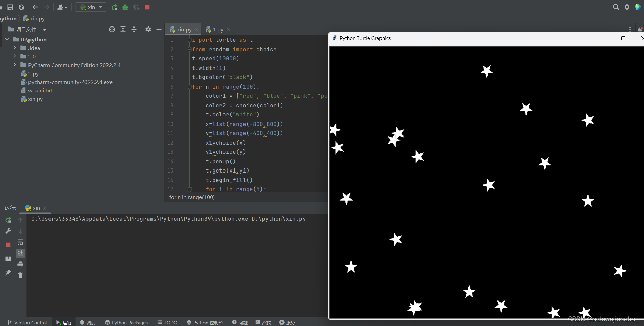Screen dimensions: 644x326
Task: Click the trash icon in run panel
Action: coord(20,275)
